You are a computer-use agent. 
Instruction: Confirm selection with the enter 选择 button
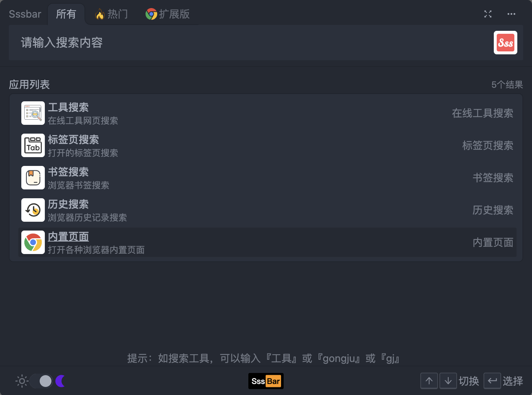[x=492, y=381]
